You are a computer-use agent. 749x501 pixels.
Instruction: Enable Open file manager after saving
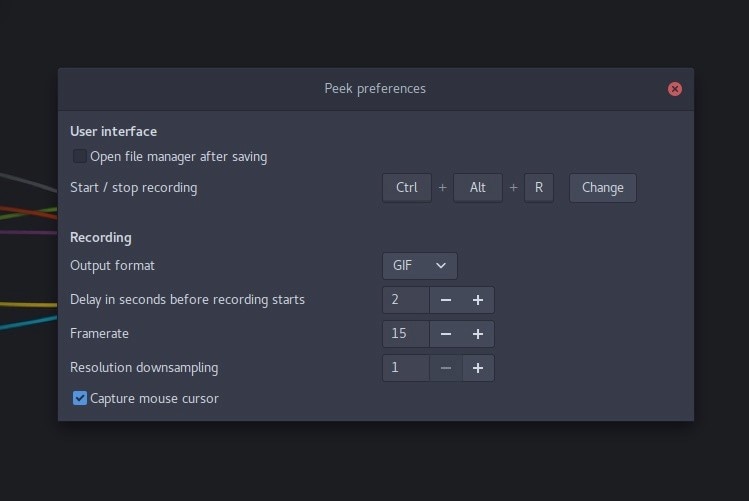click(79, 156)
